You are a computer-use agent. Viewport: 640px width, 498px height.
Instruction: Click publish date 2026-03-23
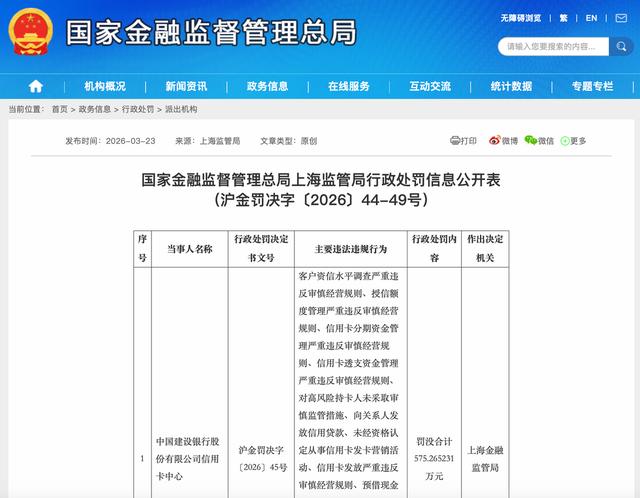pos(131,141)
